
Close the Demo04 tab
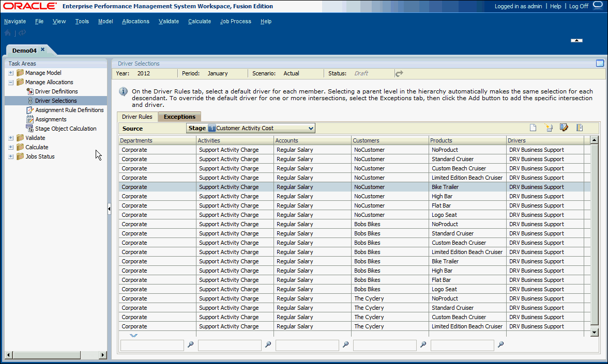(x=43, y=50)
